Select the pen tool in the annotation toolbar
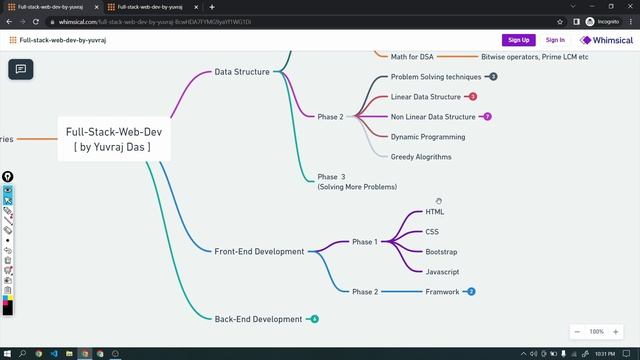640x360 pixels. [x=8, y=211]
